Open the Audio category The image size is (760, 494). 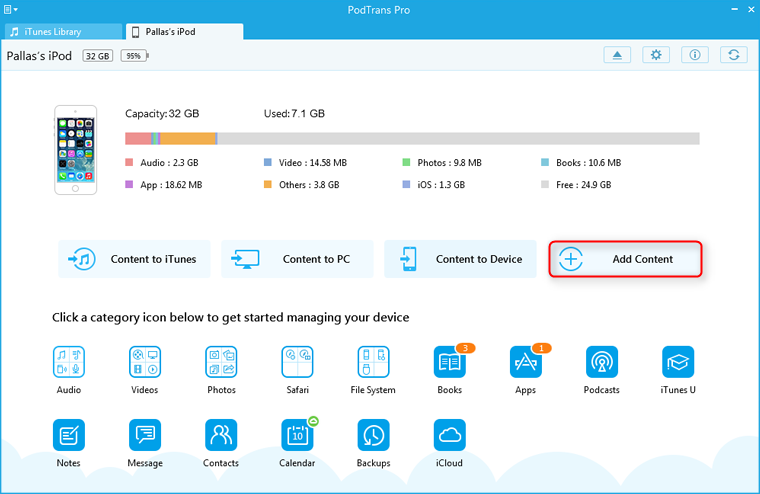point(69,361)
